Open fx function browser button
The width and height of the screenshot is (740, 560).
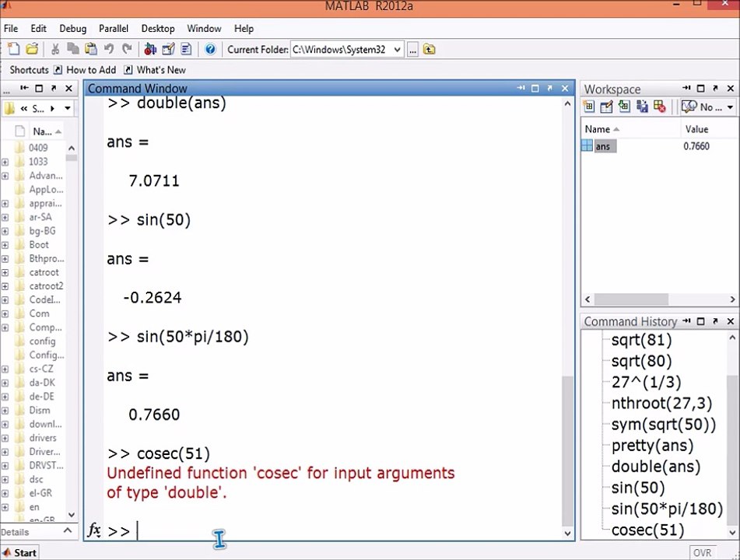pyautogui.click(x=94, y=530)
